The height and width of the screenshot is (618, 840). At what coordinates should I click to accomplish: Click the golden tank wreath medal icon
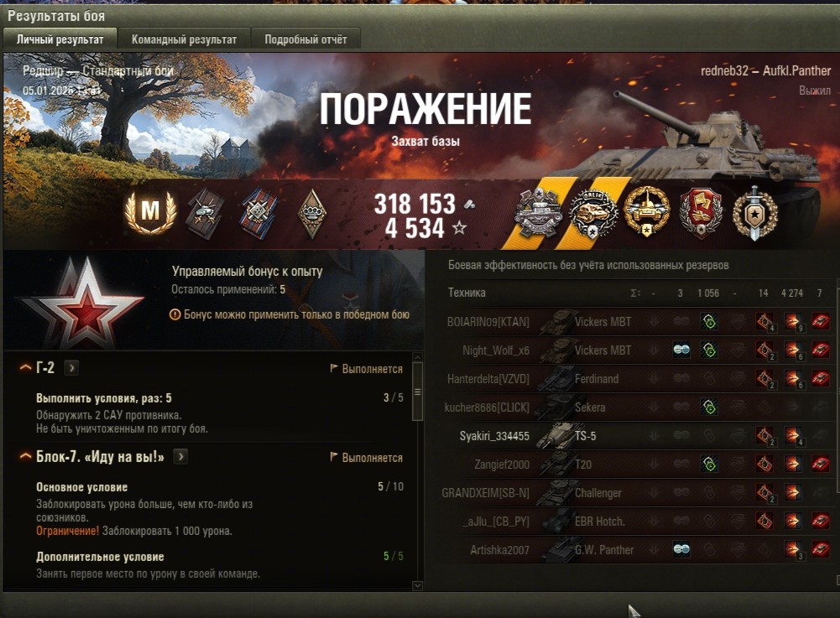coord(647,212)
